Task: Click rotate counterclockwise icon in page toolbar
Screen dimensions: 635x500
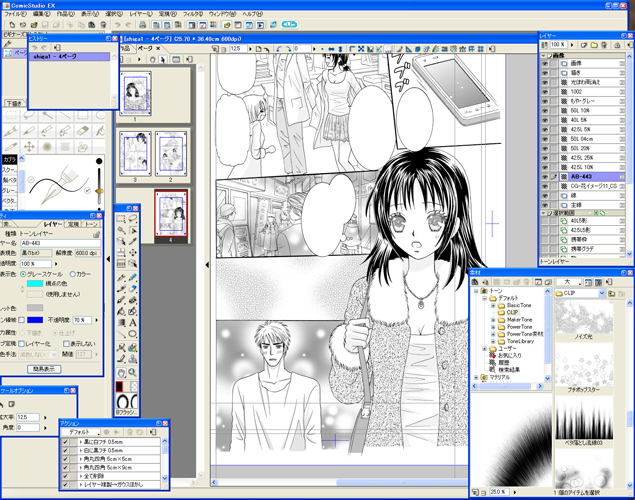Action: point(279,49)
